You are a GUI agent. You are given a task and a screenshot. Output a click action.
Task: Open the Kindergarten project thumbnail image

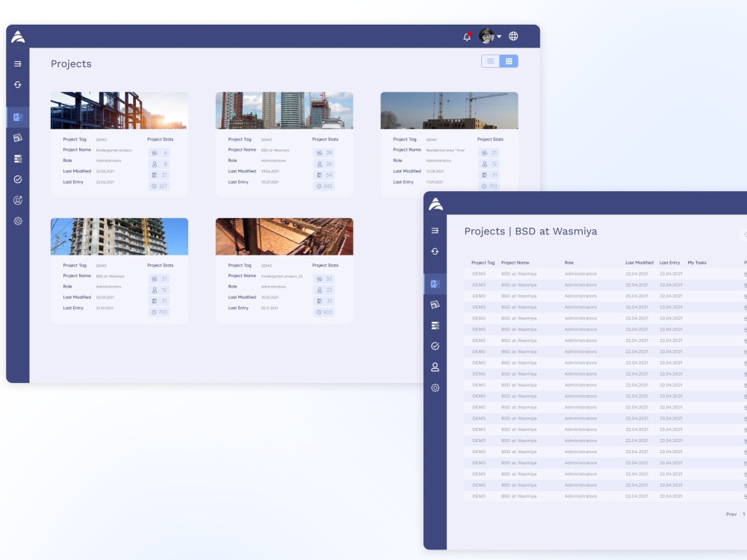pos(119,111)
